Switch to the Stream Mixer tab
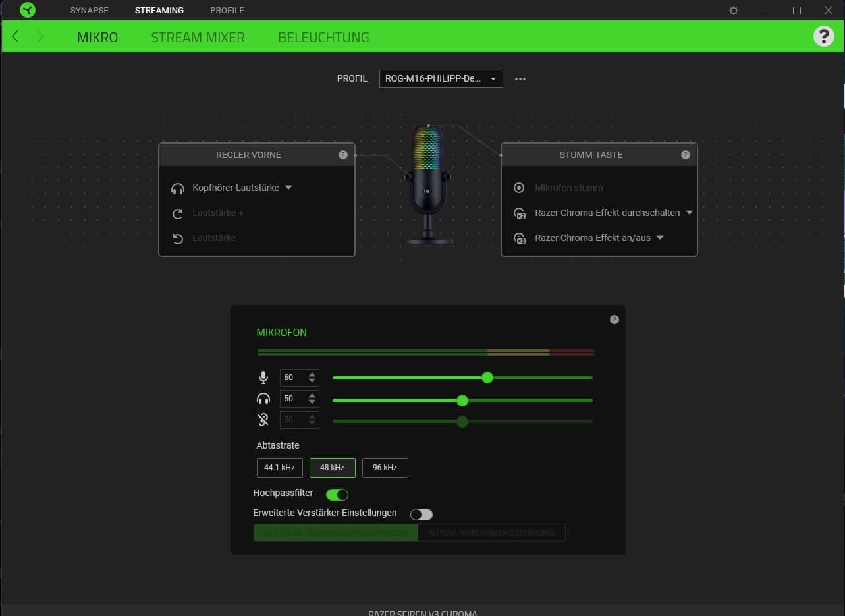The width and height of the screenshot is (845, 616). (x=198, y=37)
